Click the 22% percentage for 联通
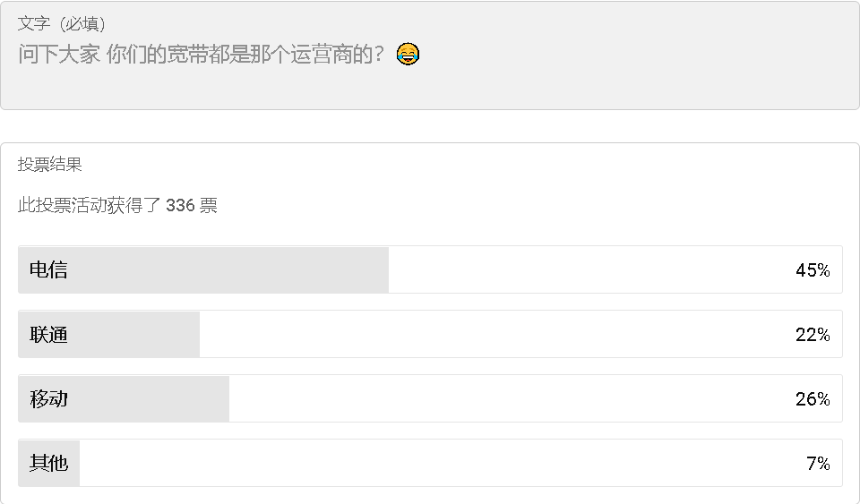The width and height of the screenshot is (860, 504). 813,335
